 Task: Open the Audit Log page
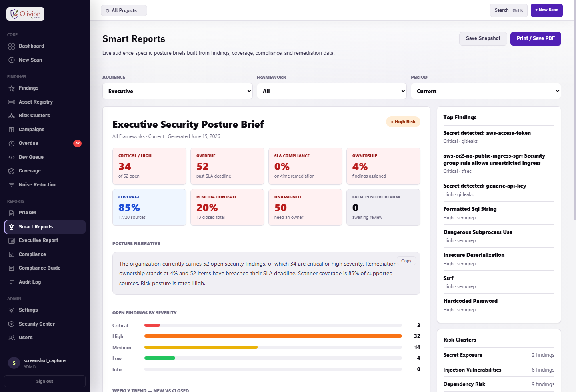tap(45, 282)
